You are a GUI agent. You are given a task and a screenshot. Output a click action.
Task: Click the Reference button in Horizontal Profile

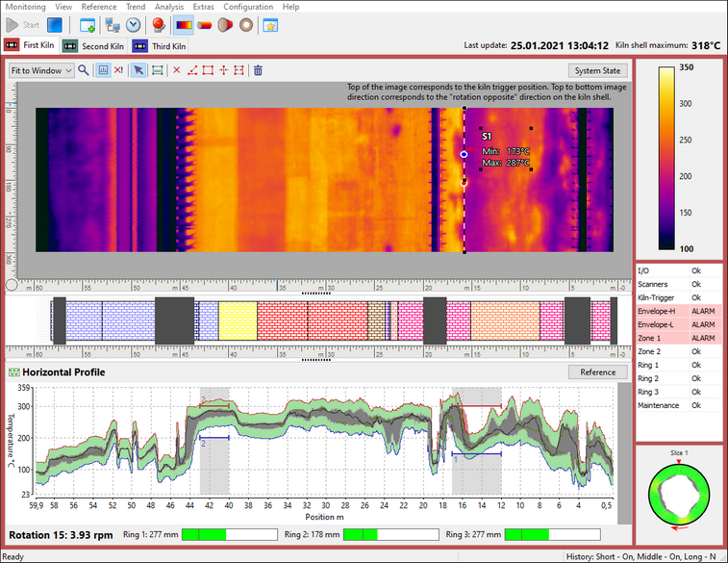pyautogui.click(x=597, y=372)
